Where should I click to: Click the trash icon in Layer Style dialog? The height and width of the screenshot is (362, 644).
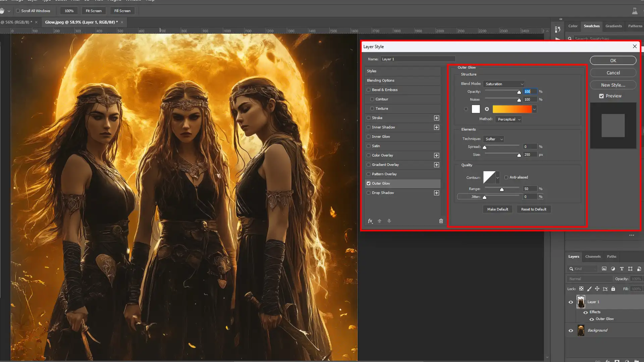pyautogui.click(x=441, y=221)
